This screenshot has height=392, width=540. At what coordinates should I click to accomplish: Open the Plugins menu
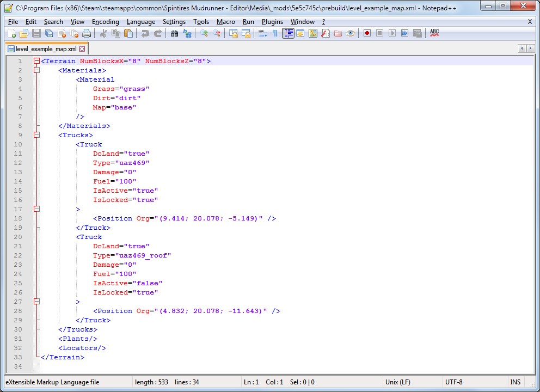pos(272,22)
